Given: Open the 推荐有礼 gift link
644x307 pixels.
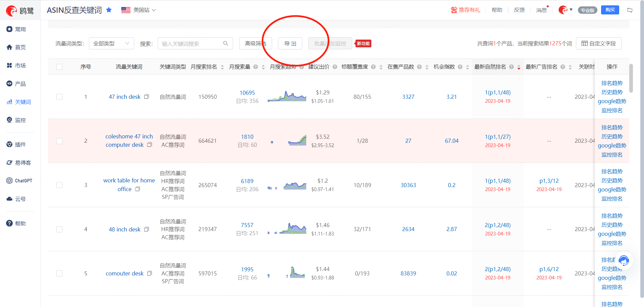Looking at the screenshot, I should 466,10.
